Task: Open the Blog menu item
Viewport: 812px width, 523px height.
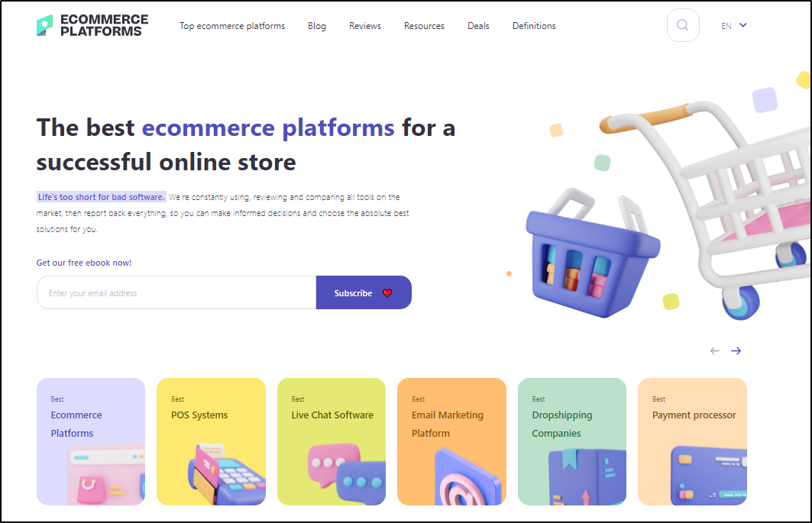Action: coord(317,26)
